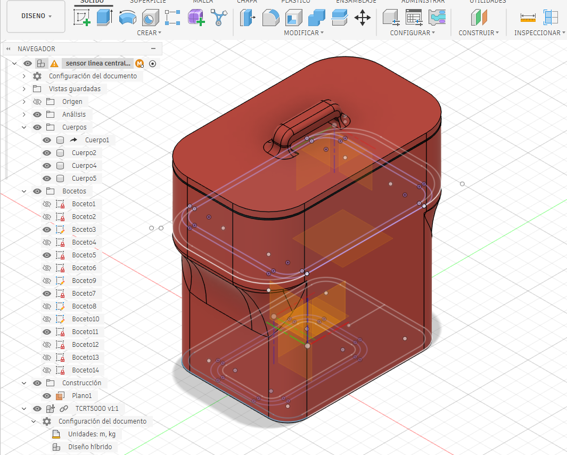Screen dimensions: 567x455
Task: Hide the Boceto11 sketch
Action: pos(47,332)
